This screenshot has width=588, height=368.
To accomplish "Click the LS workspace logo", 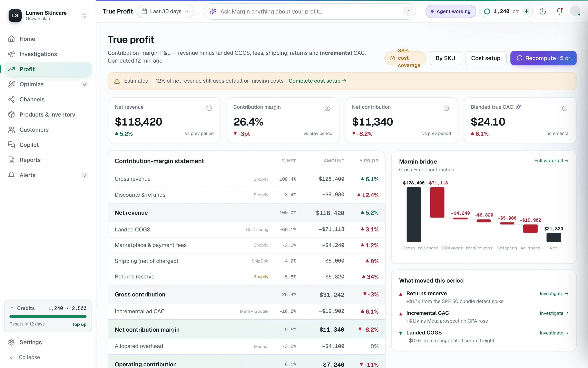I will (x=15, y=16).
